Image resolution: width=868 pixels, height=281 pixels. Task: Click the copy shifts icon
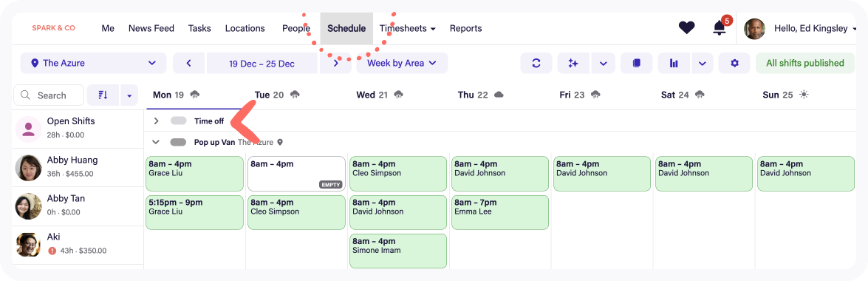pyautogui.click(x=636, y=63)
